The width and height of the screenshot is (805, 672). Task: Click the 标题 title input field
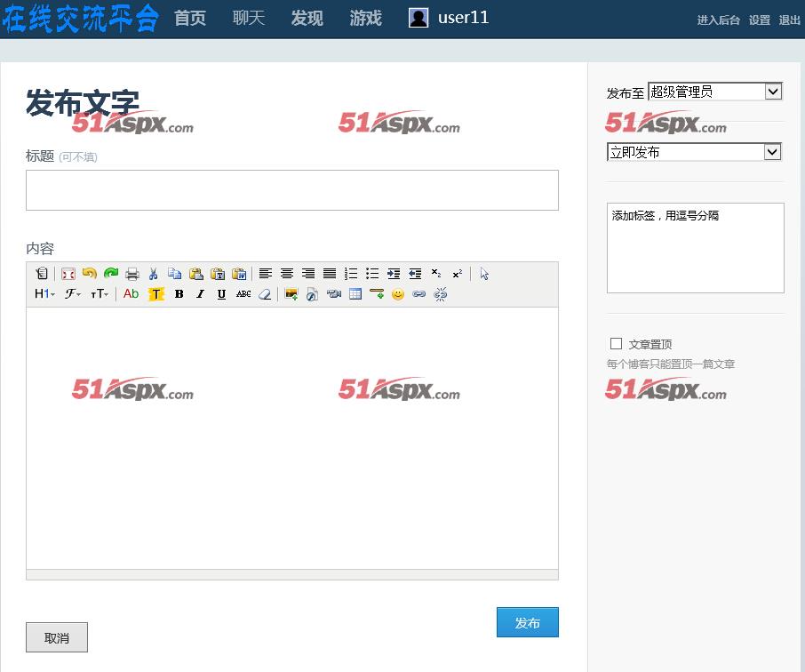(x=291, y=189)
